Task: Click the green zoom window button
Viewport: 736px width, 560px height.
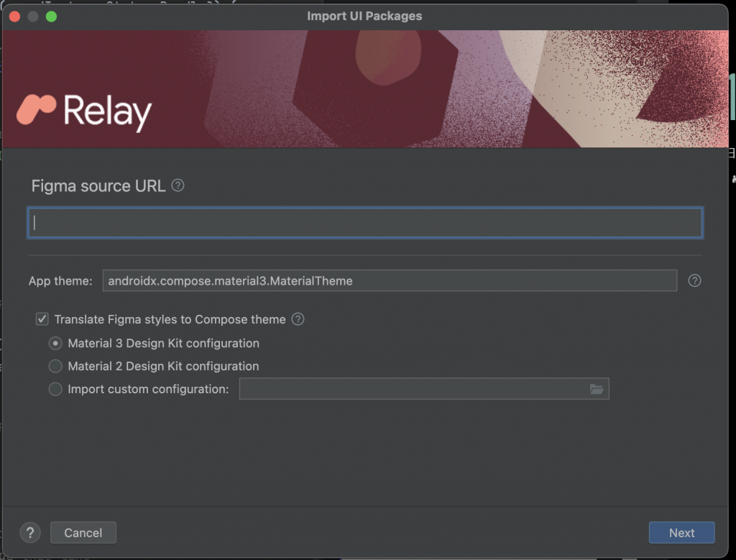Action: (51, 17)
